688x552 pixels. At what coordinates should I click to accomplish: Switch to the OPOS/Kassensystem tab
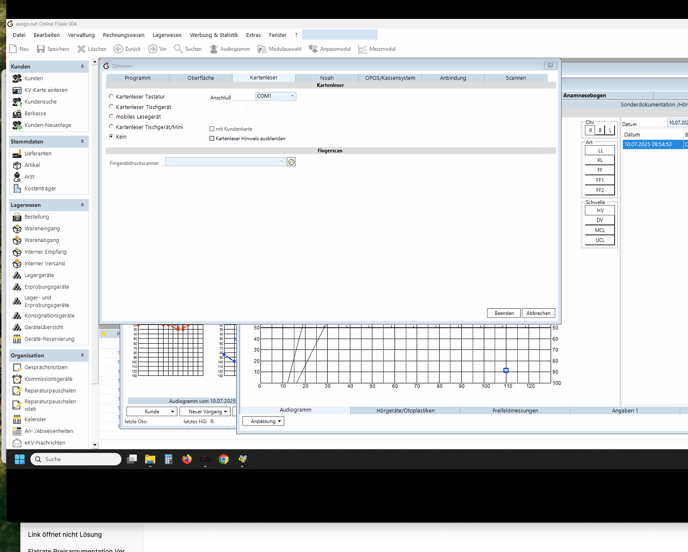pyautogui.click(x=389, y=77)
